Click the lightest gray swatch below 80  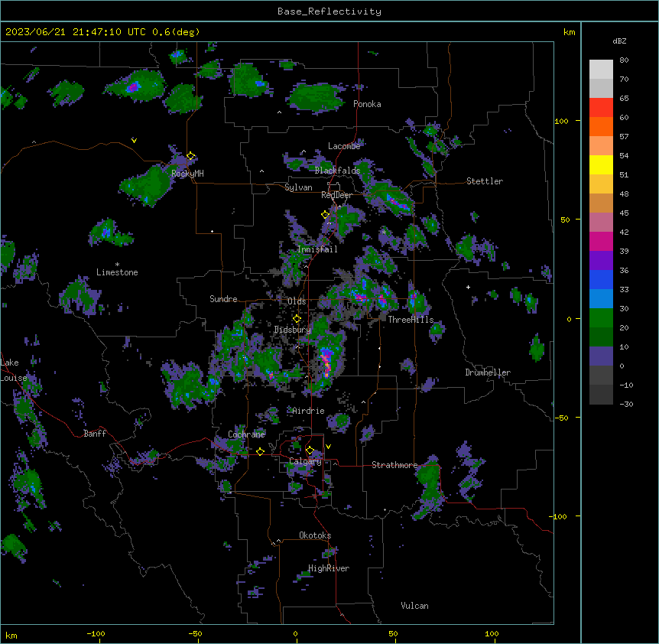pos(601,70)
